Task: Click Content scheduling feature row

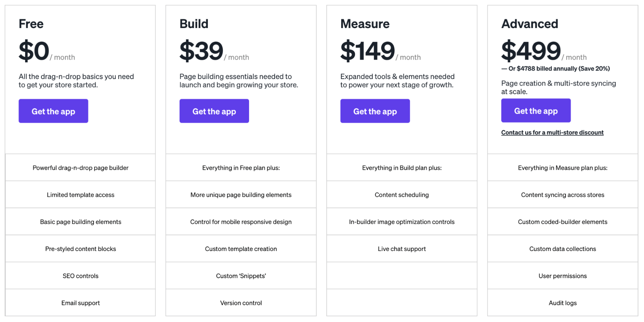Action: point(402,195)
